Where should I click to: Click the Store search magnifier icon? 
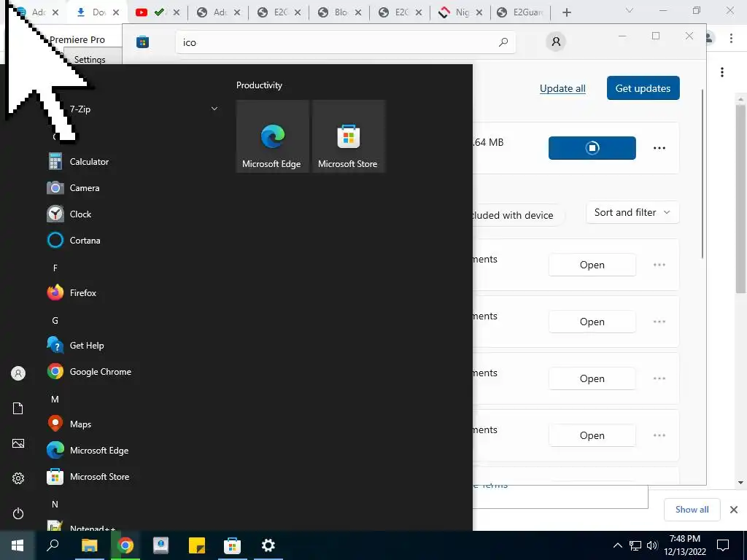tap(503, 42)
